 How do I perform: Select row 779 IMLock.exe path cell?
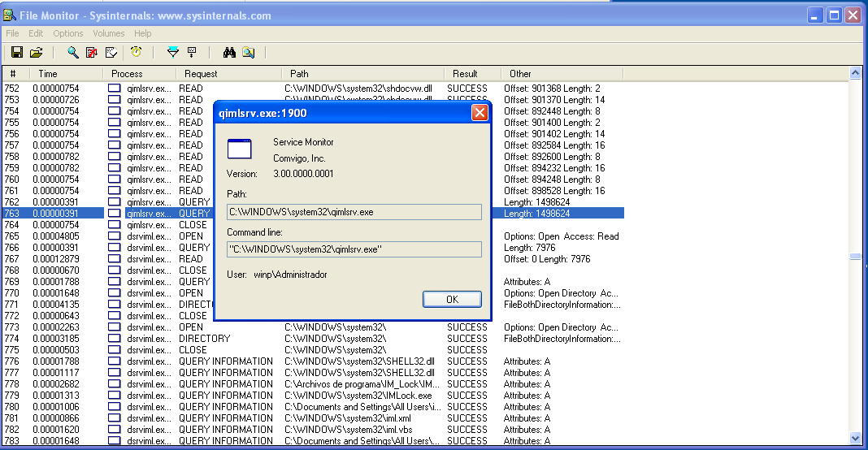pyautogui.click(x=358, y=396)
